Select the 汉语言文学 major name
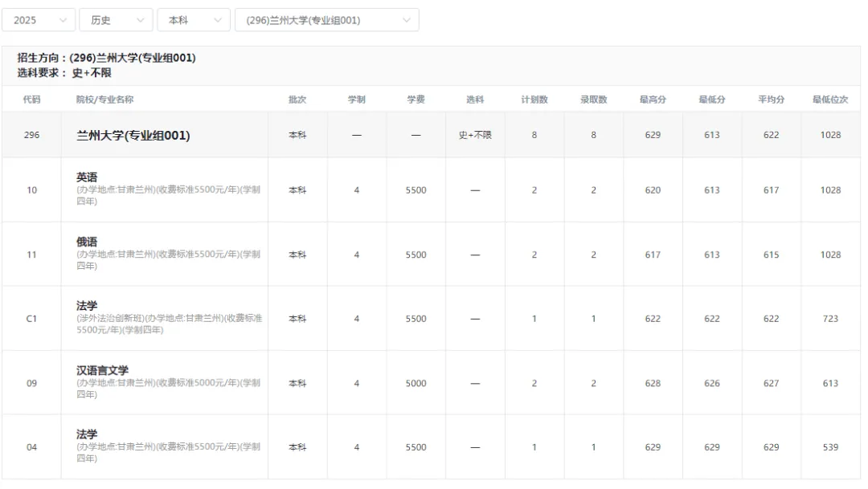 point(102,371)
